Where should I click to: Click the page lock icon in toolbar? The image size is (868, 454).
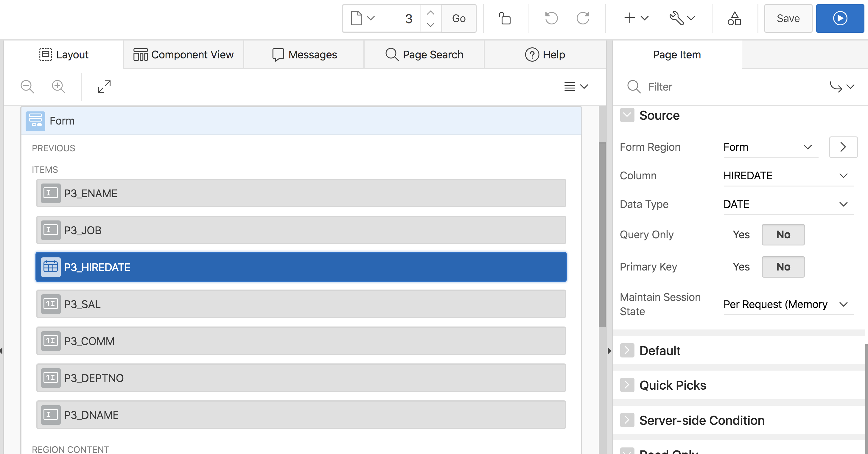click(x=505, y=18)
